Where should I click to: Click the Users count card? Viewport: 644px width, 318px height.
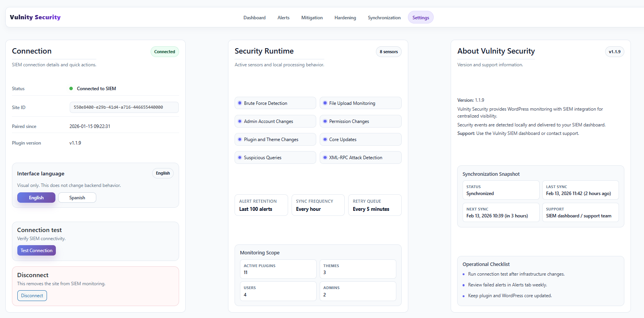pos(278,291)
